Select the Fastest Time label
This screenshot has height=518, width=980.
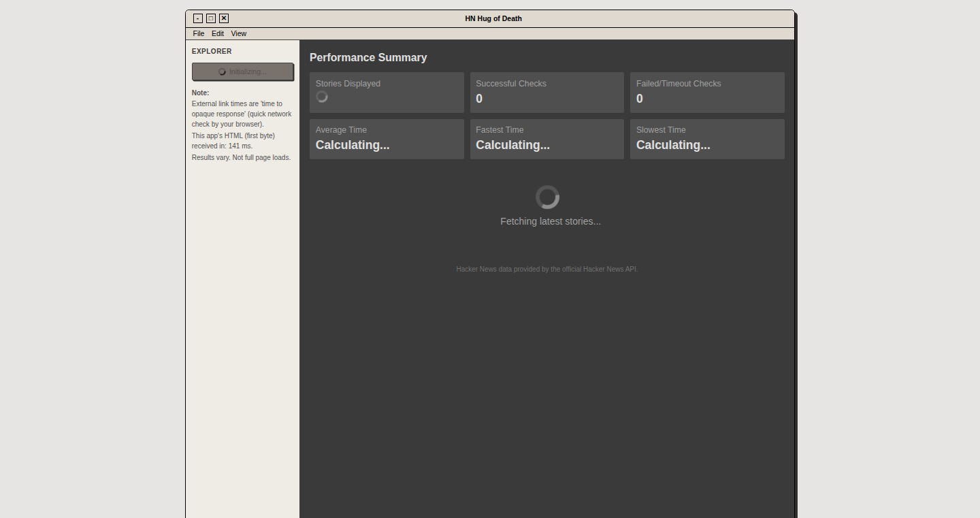pos(500,130)
